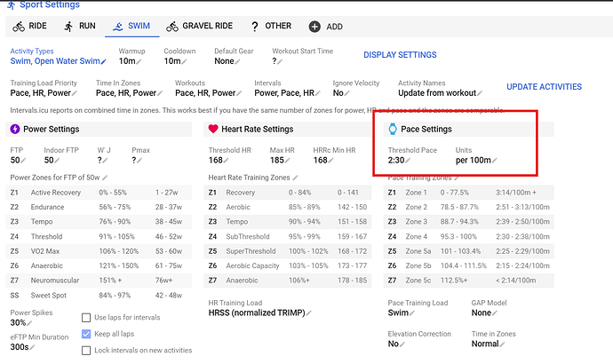Change pace Time in Zones Normal setting
This screenshot has height=364, width=613.
coord(488,344)
